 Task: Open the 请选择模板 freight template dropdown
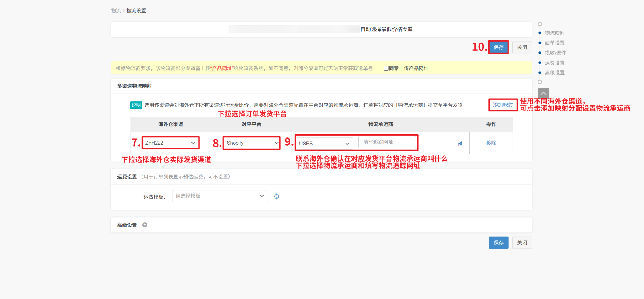[220, 196]
